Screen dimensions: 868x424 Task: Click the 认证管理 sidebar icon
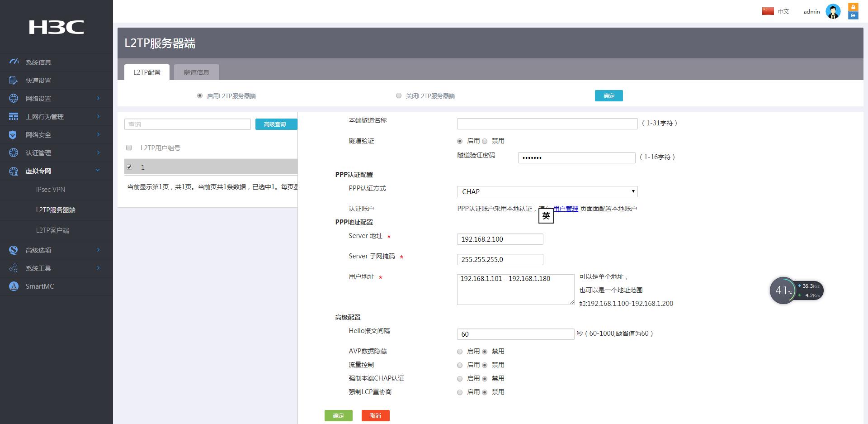tap(14, 152)
